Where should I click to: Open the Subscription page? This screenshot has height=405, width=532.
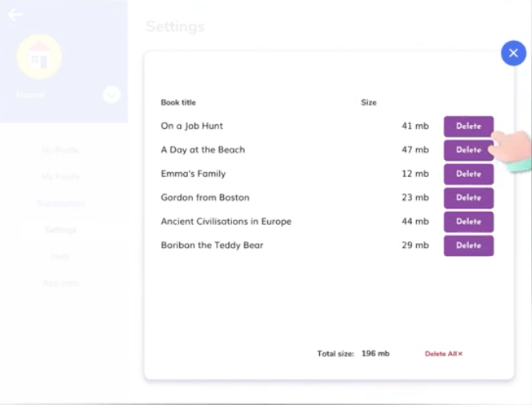61,203
